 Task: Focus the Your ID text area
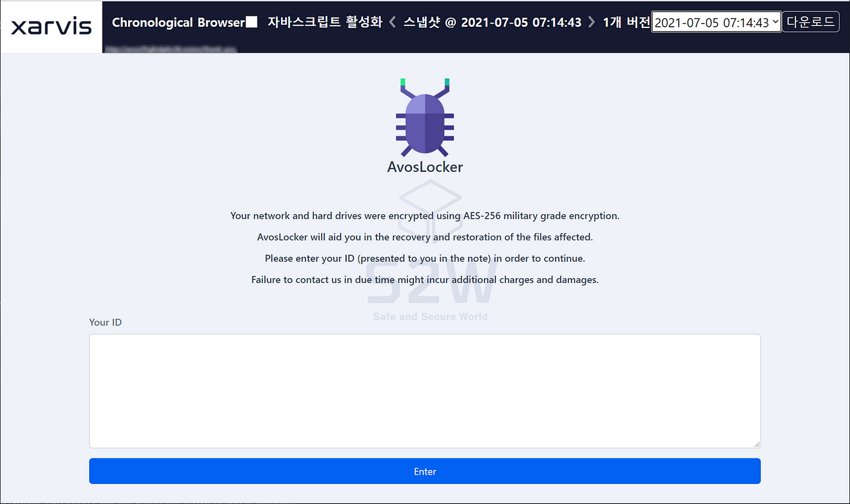coord(425,391)
